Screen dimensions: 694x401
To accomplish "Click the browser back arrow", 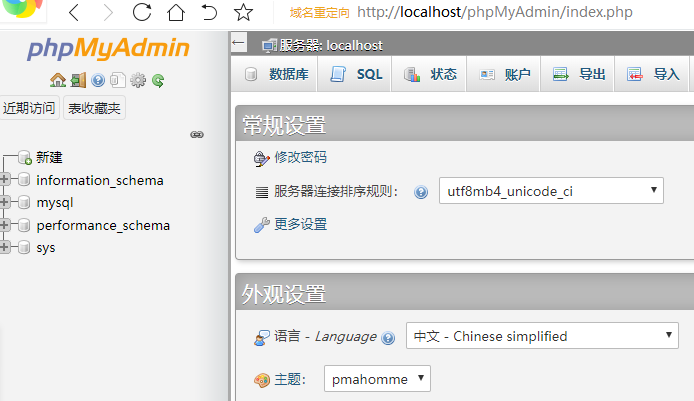I will click(x=74, y=12).
